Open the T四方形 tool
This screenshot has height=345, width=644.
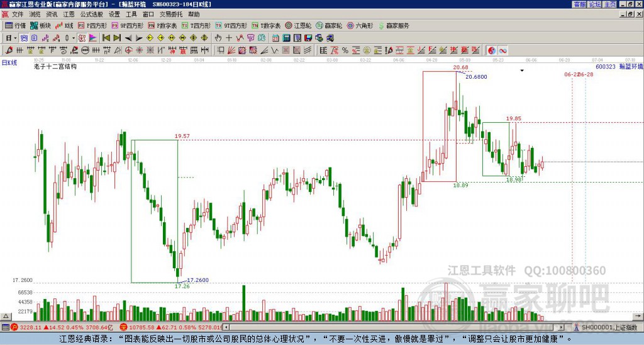(196, 25)
